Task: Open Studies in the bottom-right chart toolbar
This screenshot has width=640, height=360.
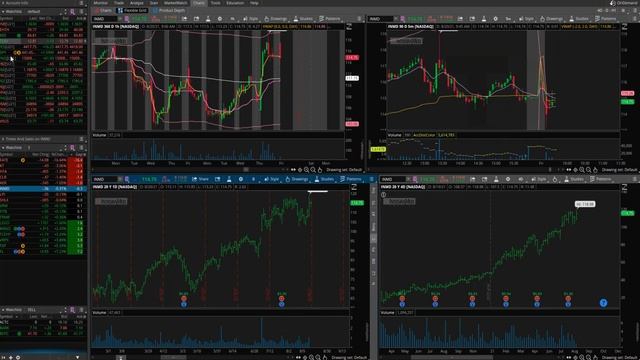Action: click(x=574, y=179)
